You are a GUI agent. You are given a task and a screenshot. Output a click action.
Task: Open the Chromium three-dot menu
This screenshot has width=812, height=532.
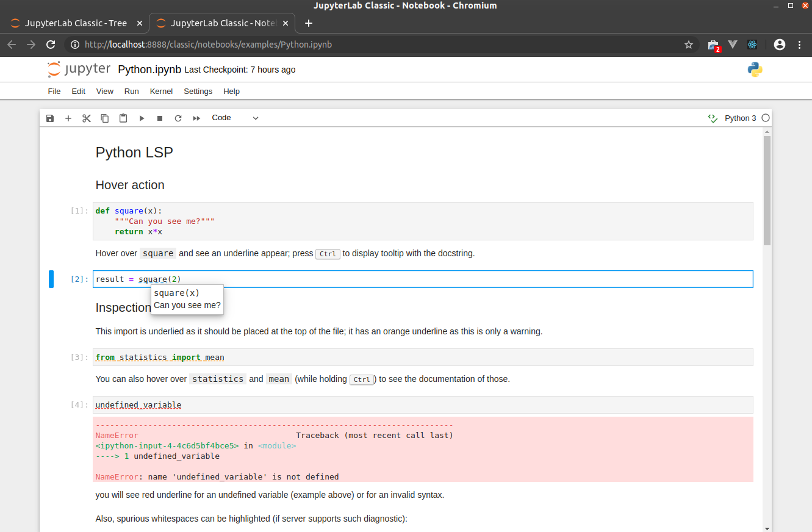(800, 45)
